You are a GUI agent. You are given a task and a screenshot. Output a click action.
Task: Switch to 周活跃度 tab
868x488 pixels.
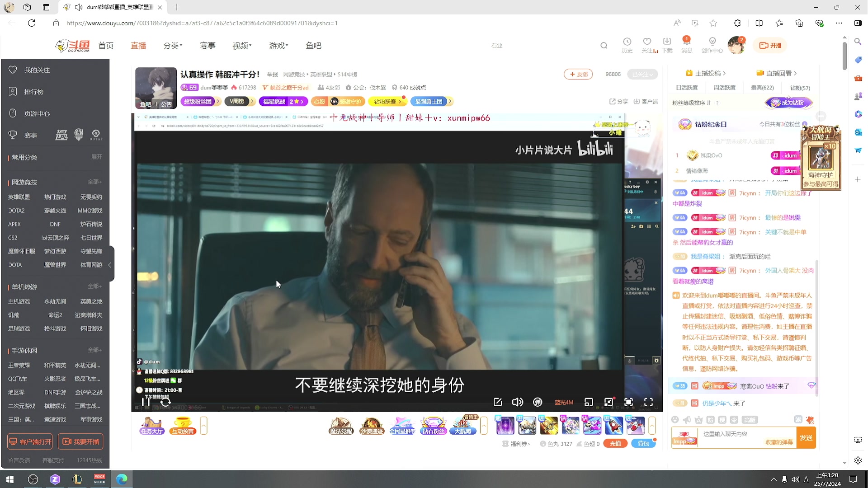(724, 88)
